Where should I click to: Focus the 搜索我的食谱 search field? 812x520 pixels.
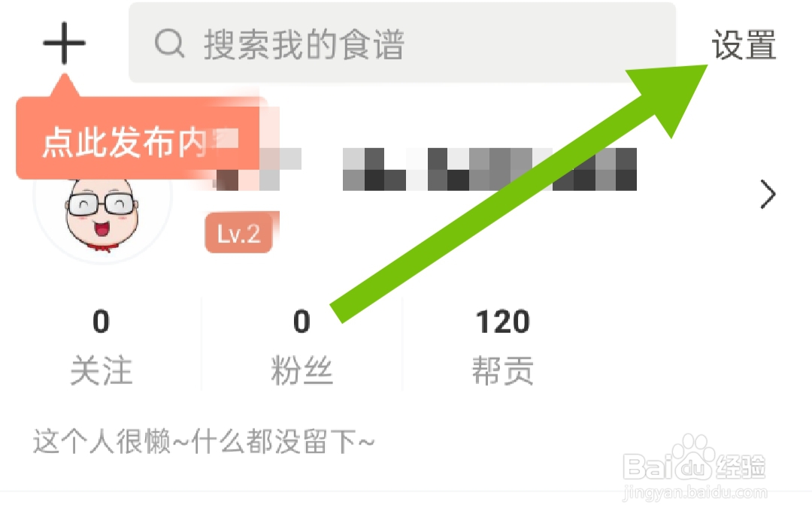point(401,42)
